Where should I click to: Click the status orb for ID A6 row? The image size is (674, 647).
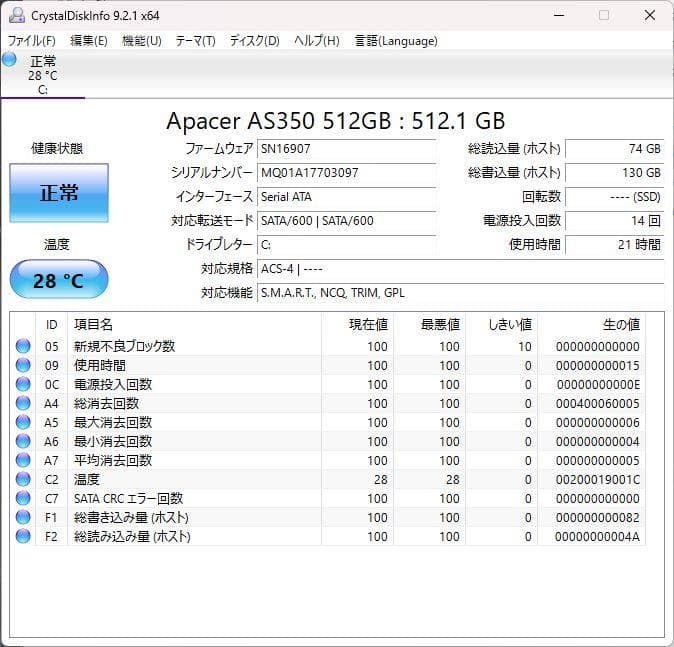[x=23, y=441]
